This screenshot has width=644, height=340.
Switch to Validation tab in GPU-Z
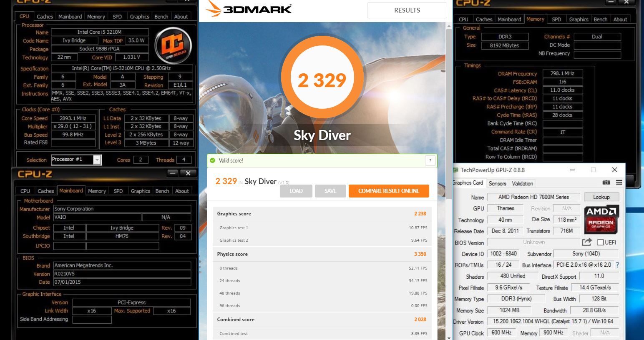(x=522, y=183)
